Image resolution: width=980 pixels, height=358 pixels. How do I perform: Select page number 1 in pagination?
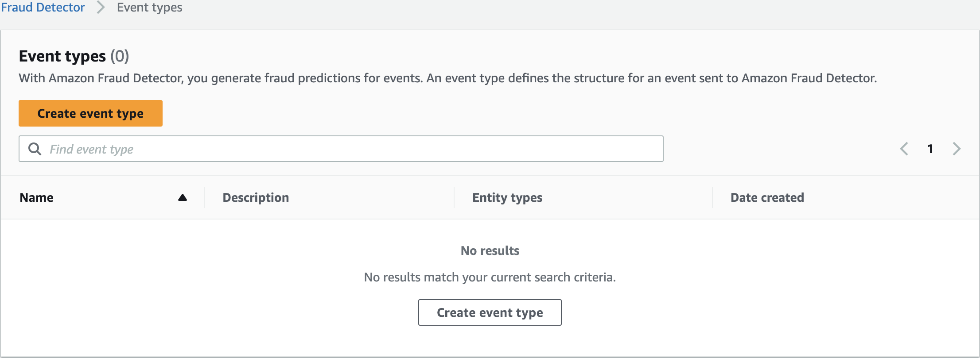point(930,149)
